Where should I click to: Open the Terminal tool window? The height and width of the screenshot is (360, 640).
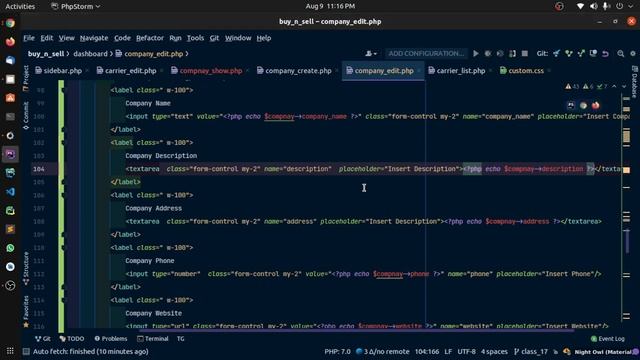pos(153,339)
